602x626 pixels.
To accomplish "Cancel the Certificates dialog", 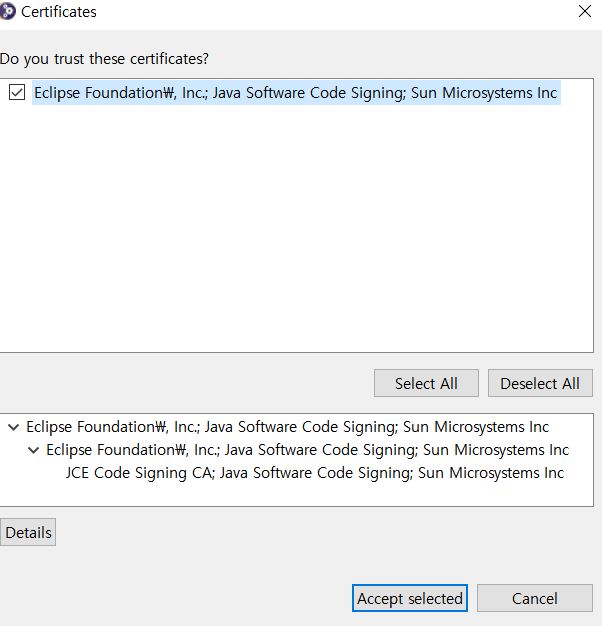I will [535, 598].
